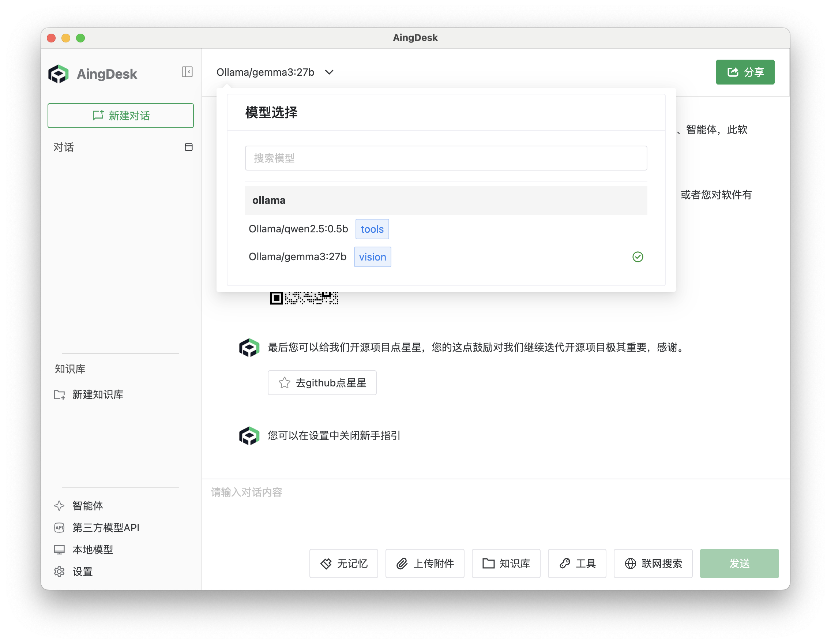Viewport: 831px width, 644px height.
Task: Collapse the model selection dropdown
Action: pos(330,72)
